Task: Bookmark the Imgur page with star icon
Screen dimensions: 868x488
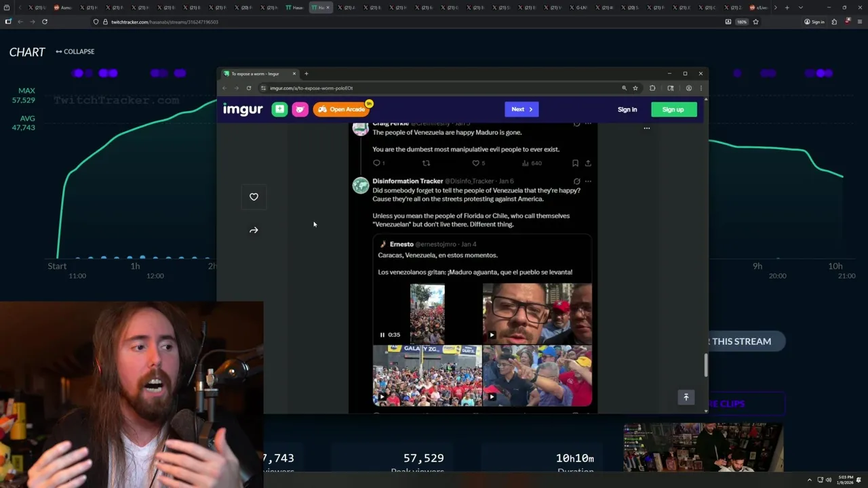Action: click(x=635, y=88)
